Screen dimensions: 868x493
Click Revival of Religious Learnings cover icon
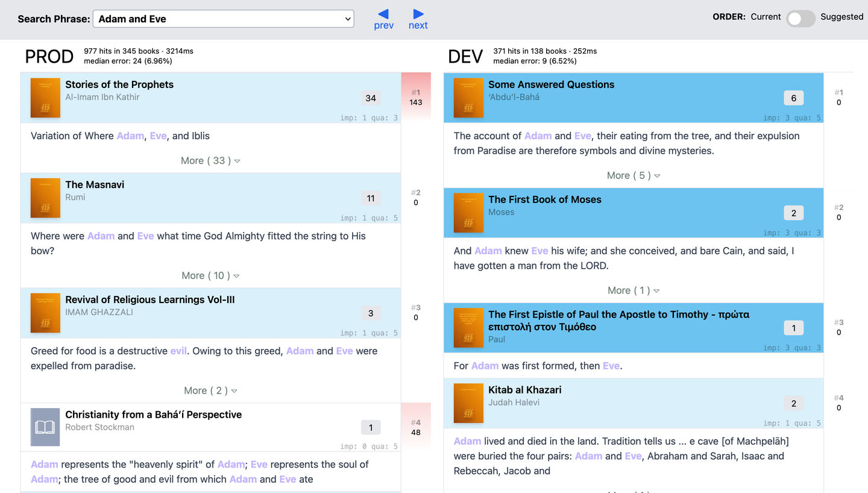point(45,313)
